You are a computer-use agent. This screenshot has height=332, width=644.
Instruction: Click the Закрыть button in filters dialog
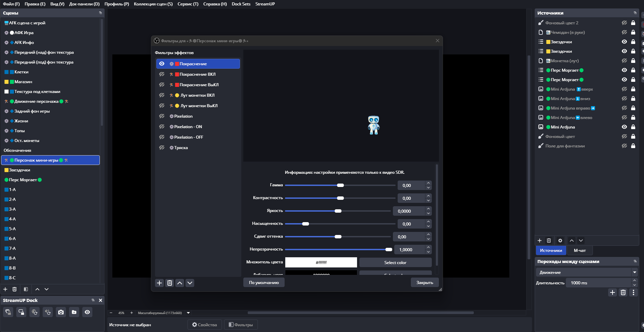click(425, 283)
